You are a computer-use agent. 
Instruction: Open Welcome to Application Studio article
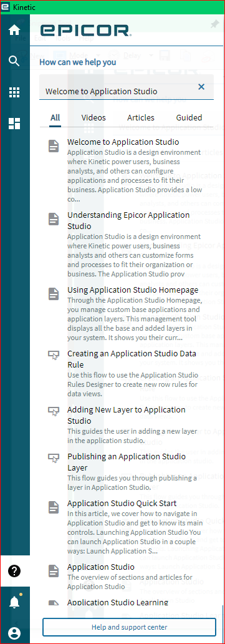(x=123, y=142)
